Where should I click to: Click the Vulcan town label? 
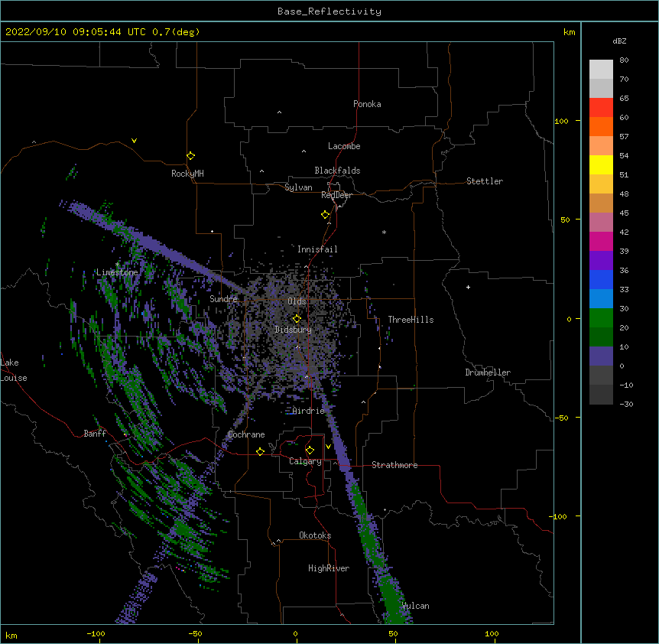pyautogui.click(x=415, y=606)
